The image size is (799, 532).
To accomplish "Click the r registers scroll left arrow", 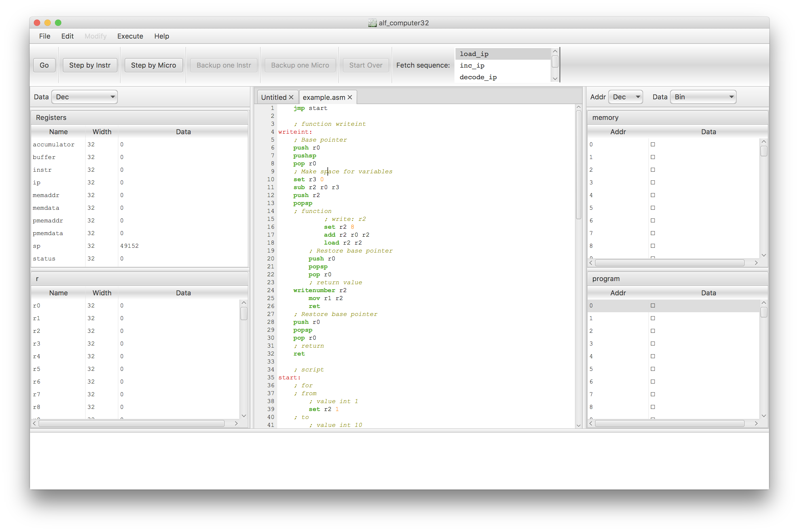I will coord(34,423).
